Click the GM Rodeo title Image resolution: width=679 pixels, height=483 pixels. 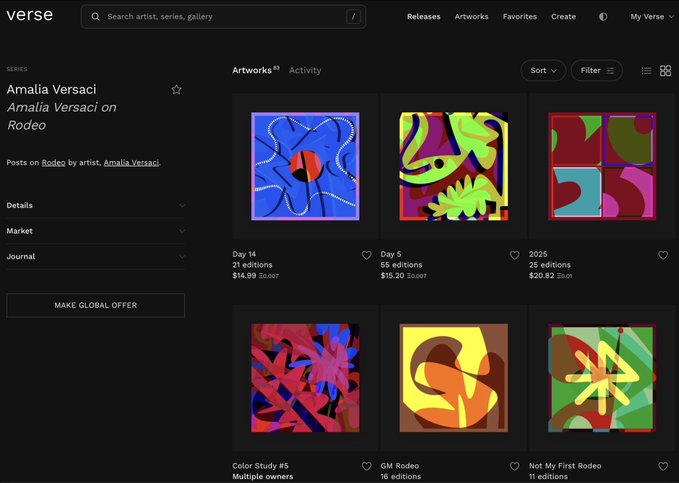(x=400, y=466)
